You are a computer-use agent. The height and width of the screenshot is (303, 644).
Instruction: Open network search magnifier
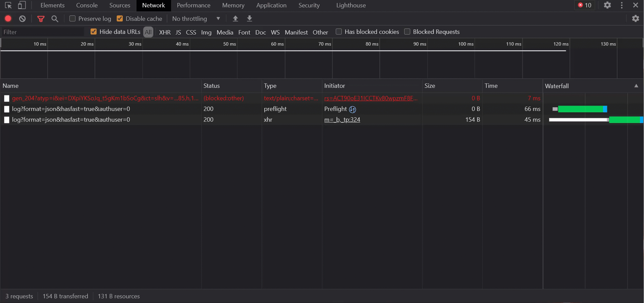point(55,19)
